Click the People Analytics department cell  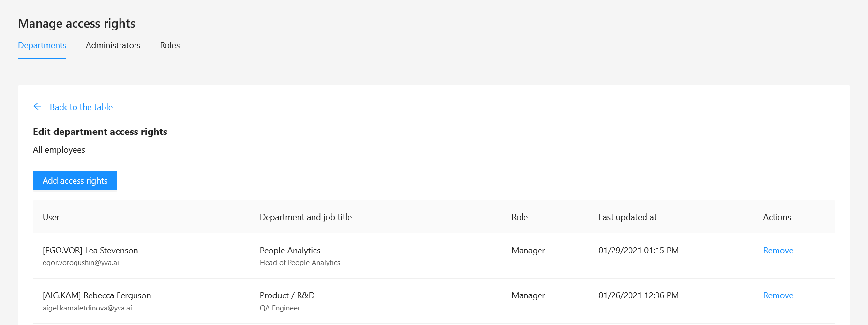point(290,251)
